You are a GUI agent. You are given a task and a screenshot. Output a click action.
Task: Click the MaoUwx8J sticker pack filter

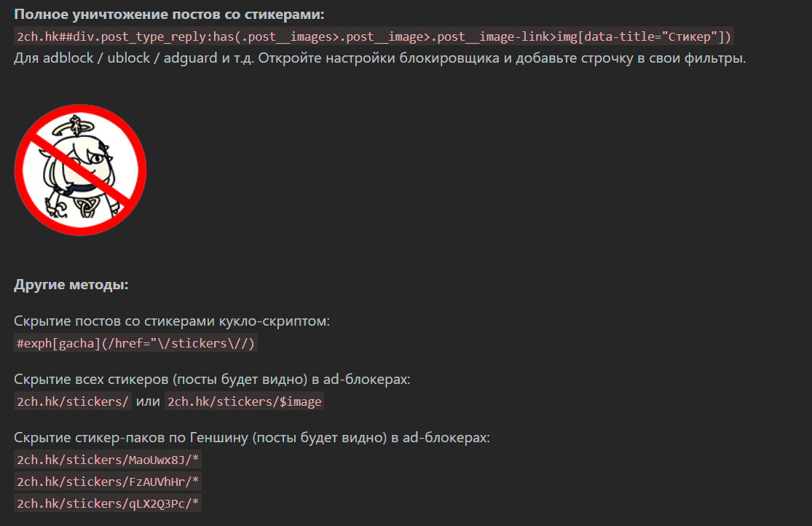[x=109, y=460]
